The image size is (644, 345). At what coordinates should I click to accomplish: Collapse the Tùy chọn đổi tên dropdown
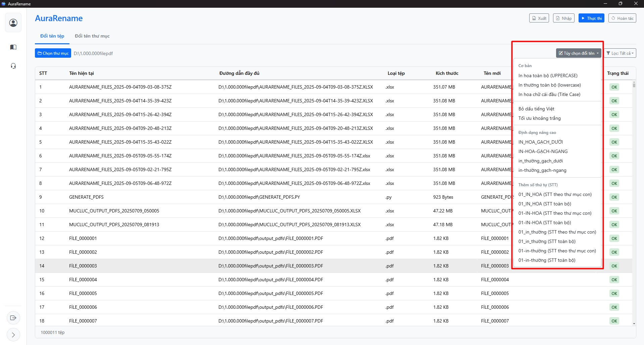(x=579, y=53)
